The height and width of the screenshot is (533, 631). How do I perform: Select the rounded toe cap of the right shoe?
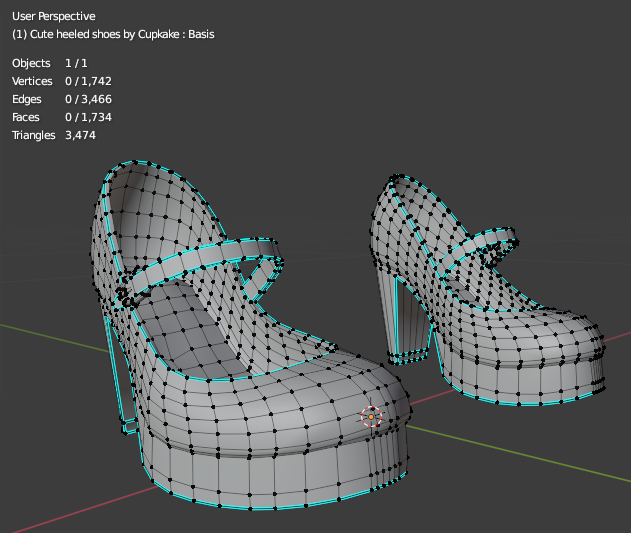550,335
